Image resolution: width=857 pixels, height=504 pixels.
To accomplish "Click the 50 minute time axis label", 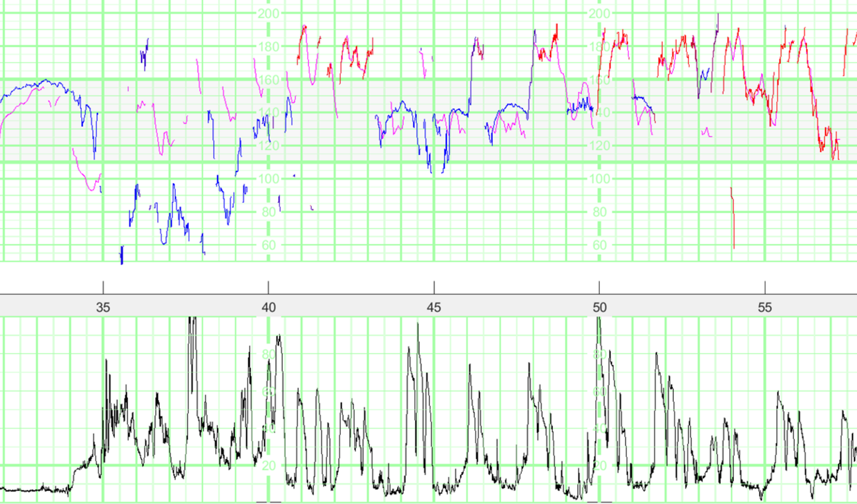I will pyautogui.click(x=599, y=307).
